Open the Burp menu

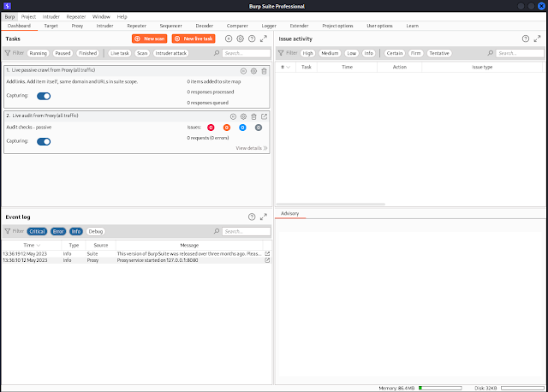click(x=9, y=17)
